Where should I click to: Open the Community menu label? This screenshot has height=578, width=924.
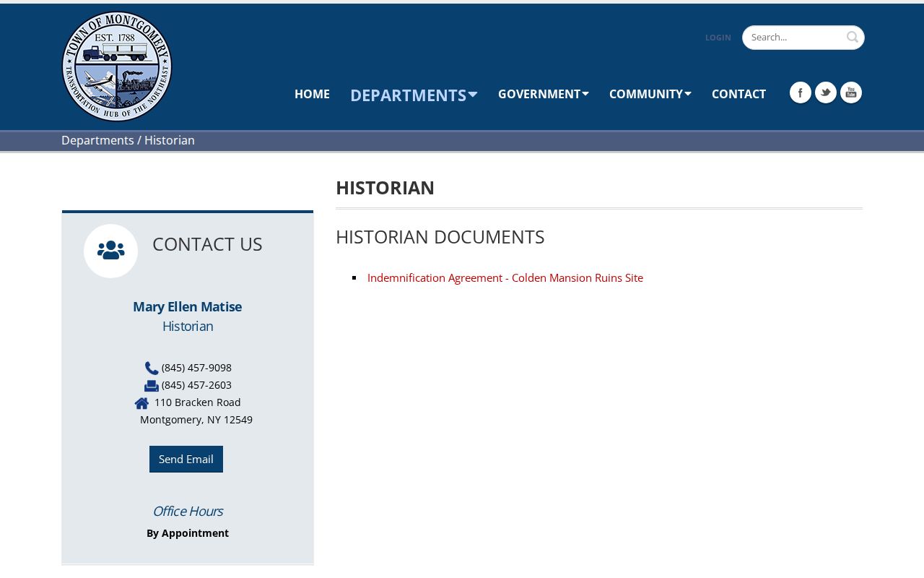click(646, 94)
